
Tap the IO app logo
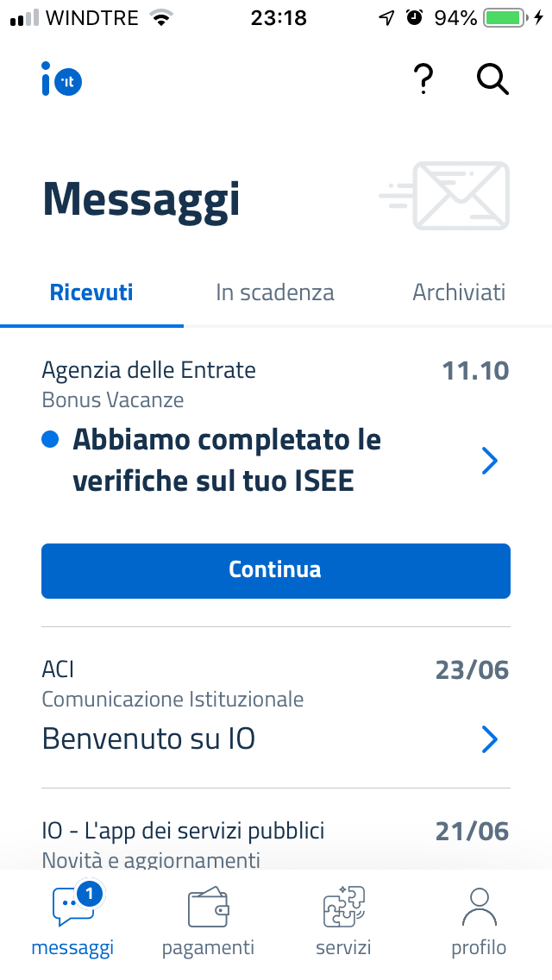click(x=61, y=79)
